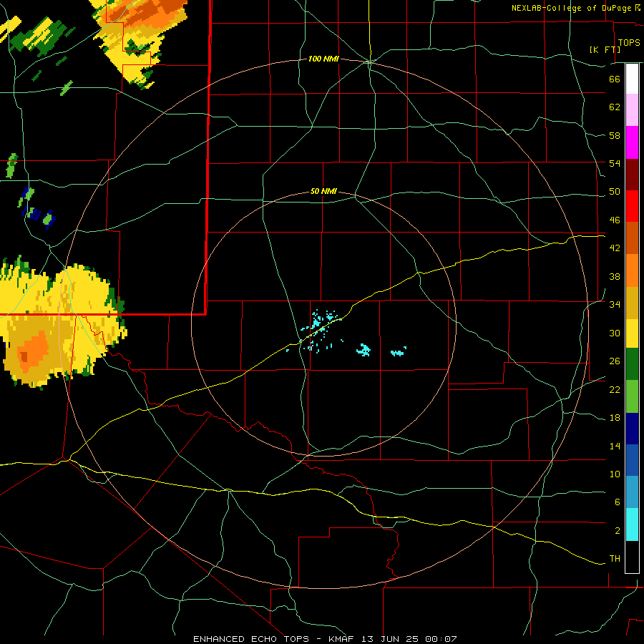Click the '46' legend value
This screenshot has width=644, height=644.
(615, 220)
